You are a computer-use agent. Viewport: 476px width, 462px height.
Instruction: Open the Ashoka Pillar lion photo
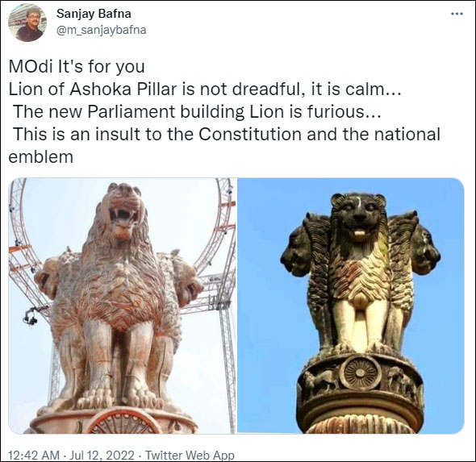(351, 306)
